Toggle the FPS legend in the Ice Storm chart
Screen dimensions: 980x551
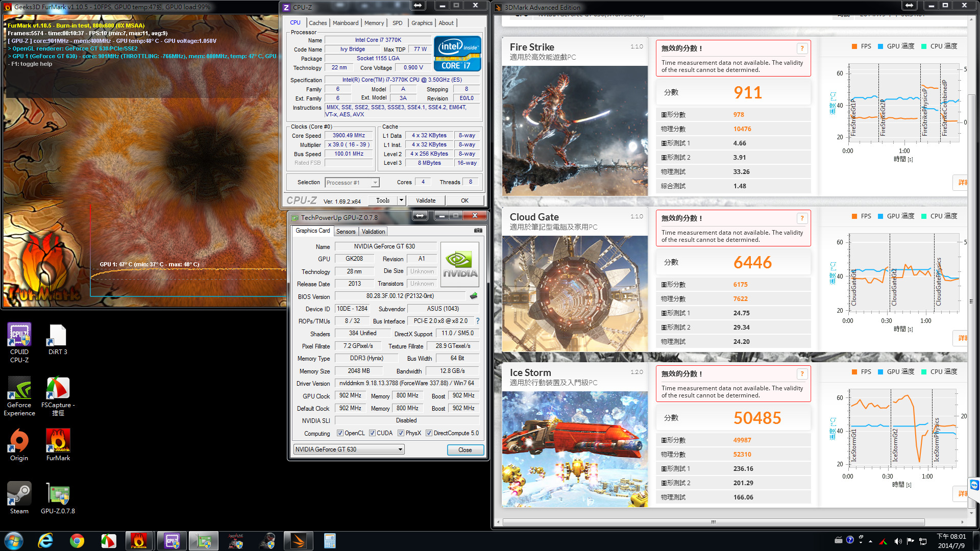point(862,372)
